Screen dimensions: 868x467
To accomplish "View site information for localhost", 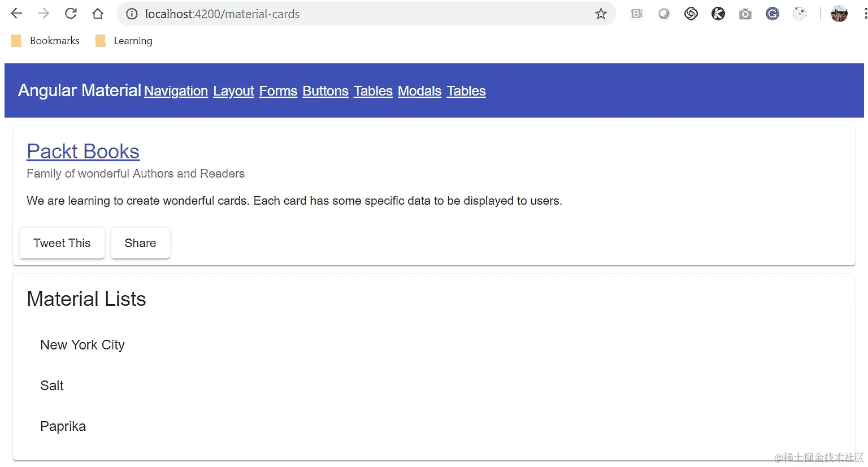I will coord(132,14).
